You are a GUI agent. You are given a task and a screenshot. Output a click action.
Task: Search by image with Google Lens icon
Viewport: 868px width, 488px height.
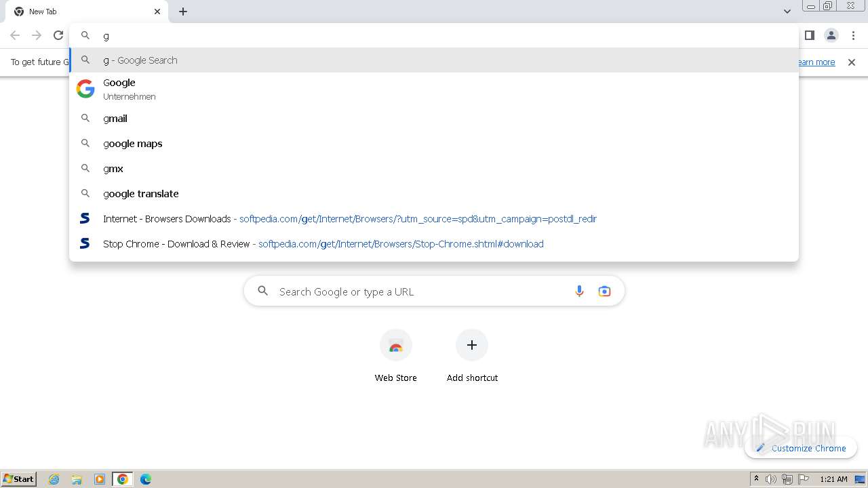pos(604,291)
